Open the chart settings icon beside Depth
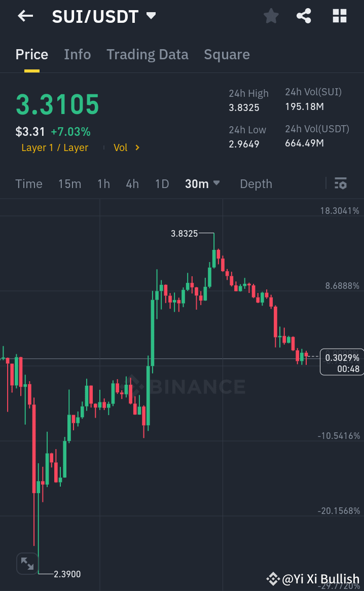The width and height of the screenshot is (364, 591). [x=341, y=183]
